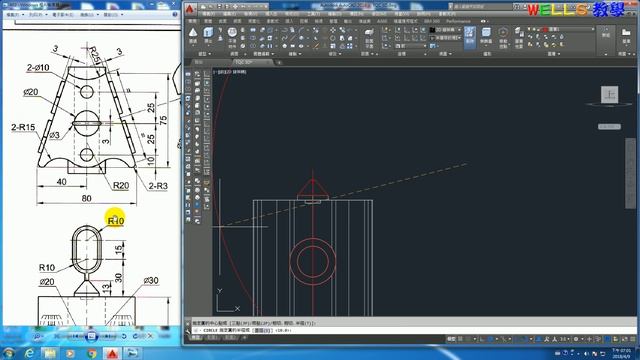Open File Explorer from the taskbar
The image size is (640, 360).
(50, 353)
